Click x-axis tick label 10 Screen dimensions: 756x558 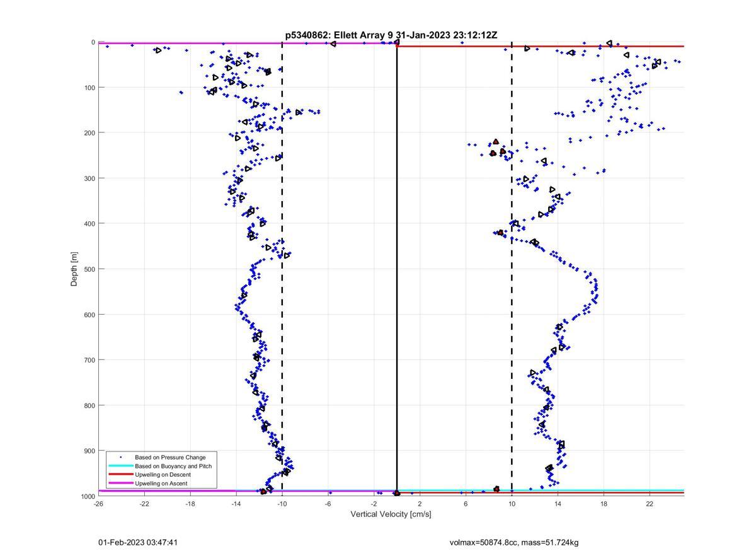(512, 504)
